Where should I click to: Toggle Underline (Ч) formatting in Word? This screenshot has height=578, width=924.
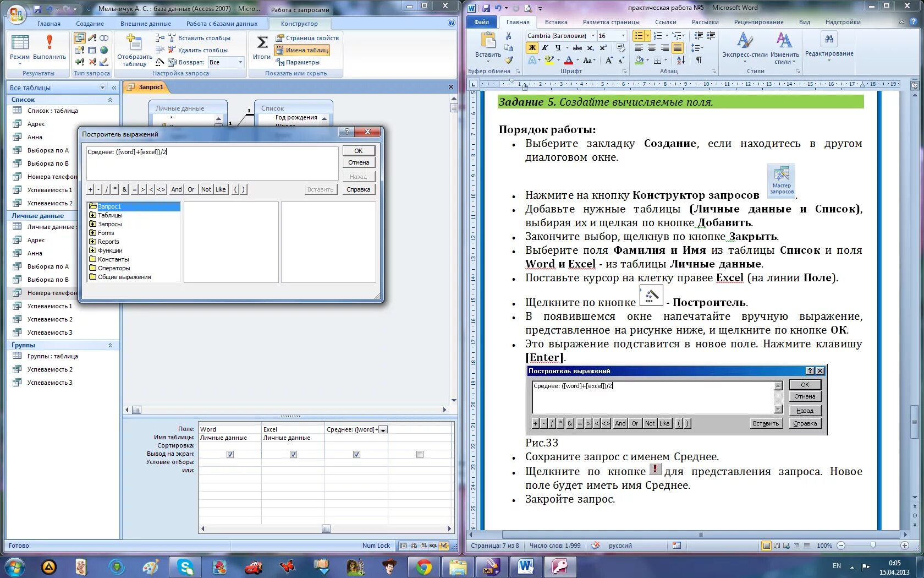point(558,48)
